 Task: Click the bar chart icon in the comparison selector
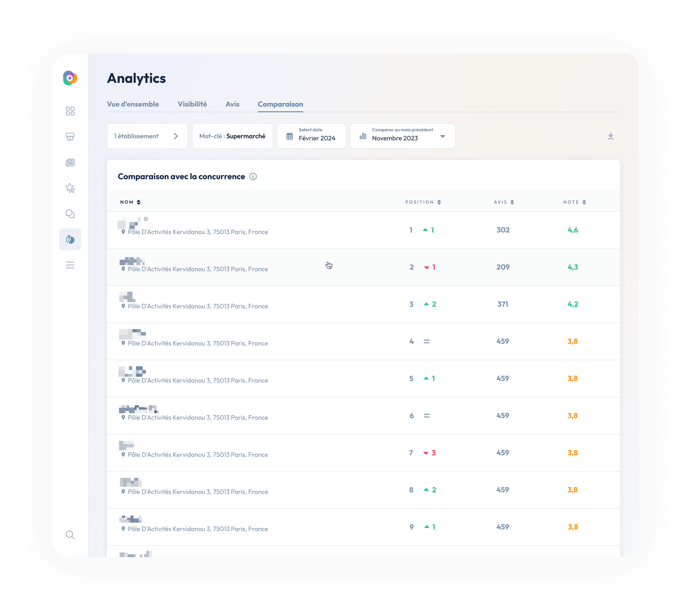click(363, 136)
